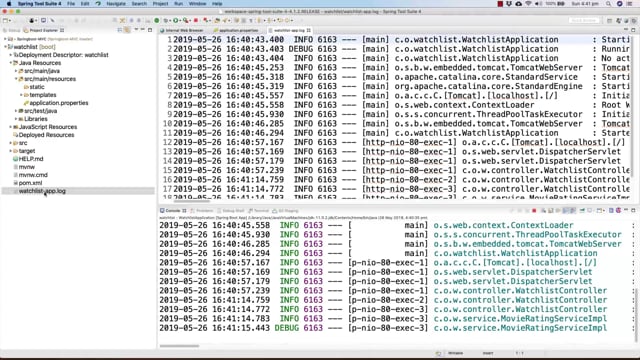Expand the target folder
The height and width of the screenshot is (360, 640).
pos(11,151)
